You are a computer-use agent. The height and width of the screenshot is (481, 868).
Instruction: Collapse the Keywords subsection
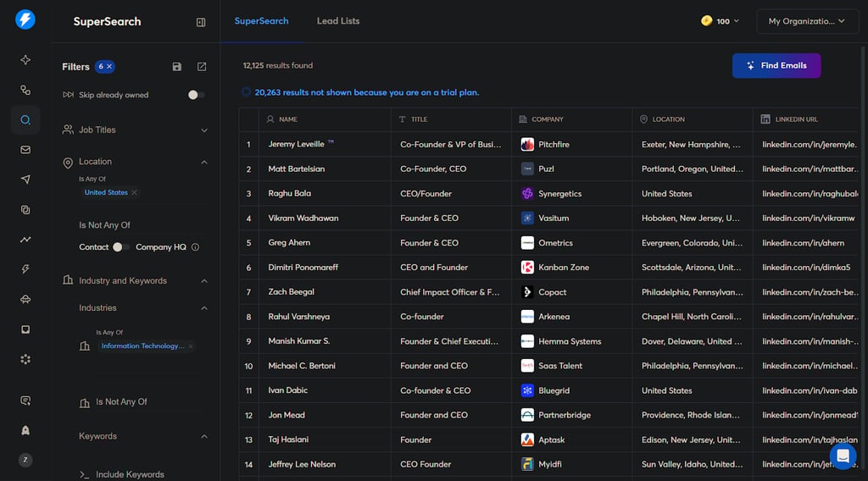(204, 436)
